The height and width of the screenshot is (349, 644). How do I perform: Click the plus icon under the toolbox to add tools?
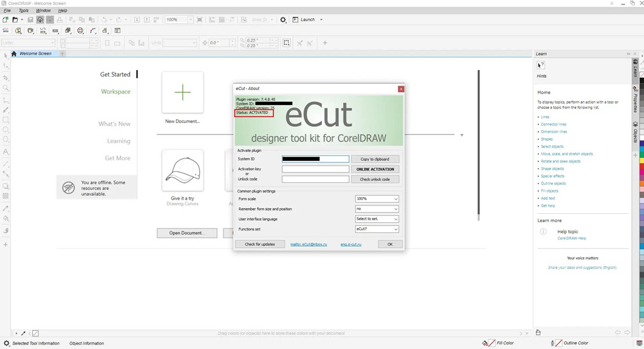[6, 245]
